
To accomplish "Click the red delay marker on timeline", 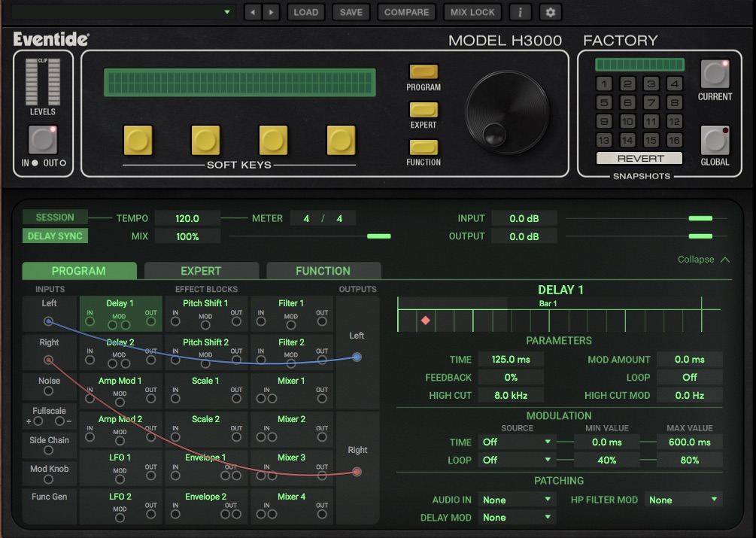I will point(425,320).
